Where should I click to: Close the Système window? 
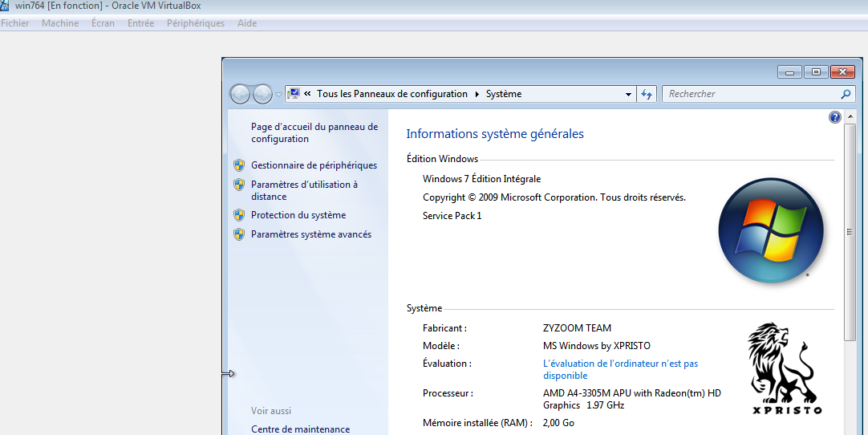tap(842, 72)
